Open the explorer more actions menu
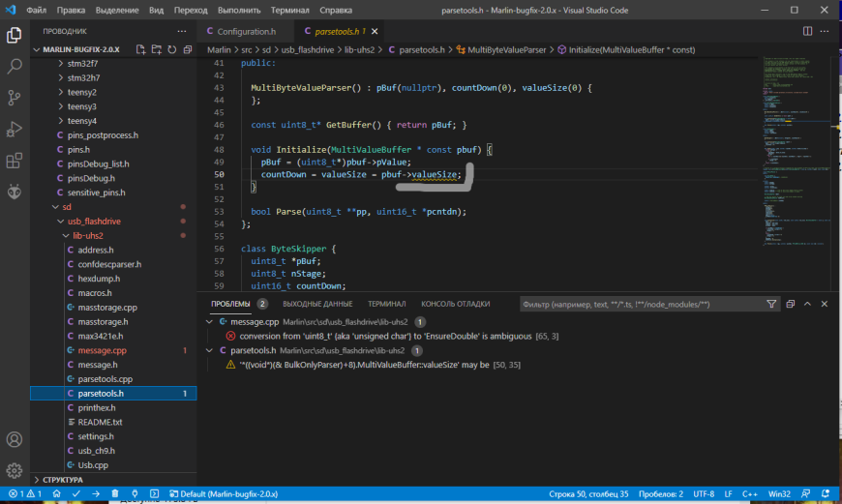Viewport: 842px width, 504px height. (182, 31)
